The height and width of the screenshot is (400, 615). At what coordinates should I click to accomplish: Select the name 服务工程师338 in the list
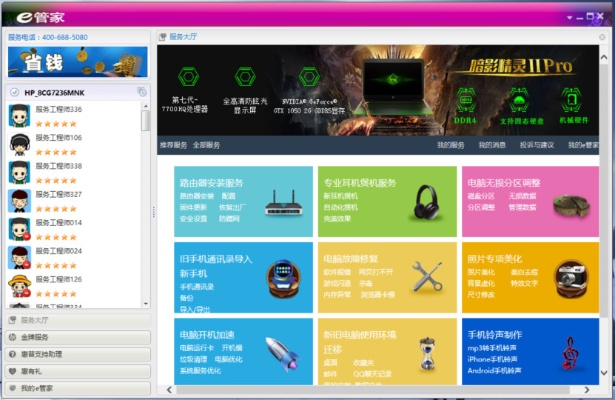click(59, 166)
